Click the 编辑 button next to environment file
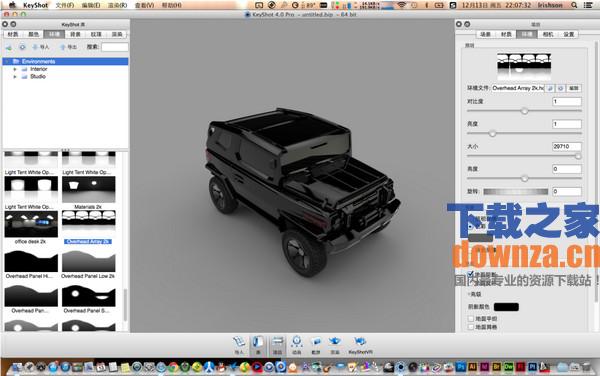The width and height of the screenshot is (600, 376). tap(574, 88)
